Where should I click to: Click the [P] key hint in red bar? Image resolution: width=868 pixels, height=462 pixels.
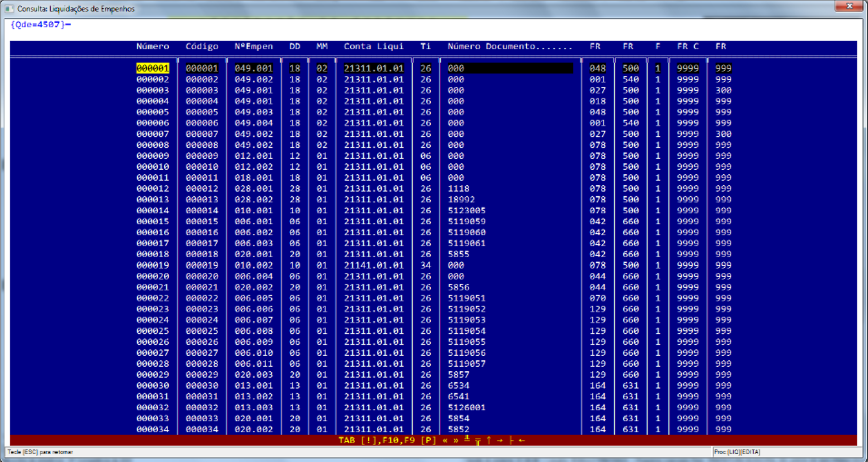(428, 440)
